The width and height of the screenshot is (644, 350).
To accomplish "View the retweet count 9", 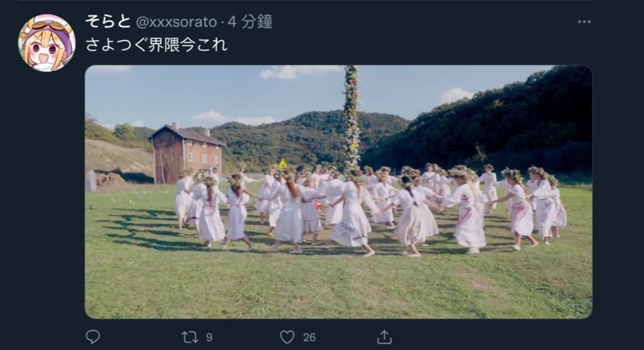I will [209, 338].
